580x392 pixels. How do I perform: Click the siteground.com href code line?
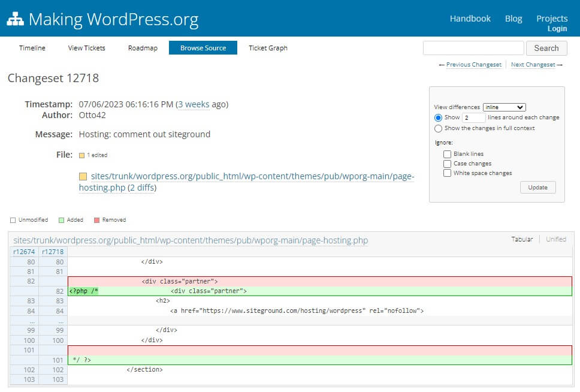[x=320, y=311]
